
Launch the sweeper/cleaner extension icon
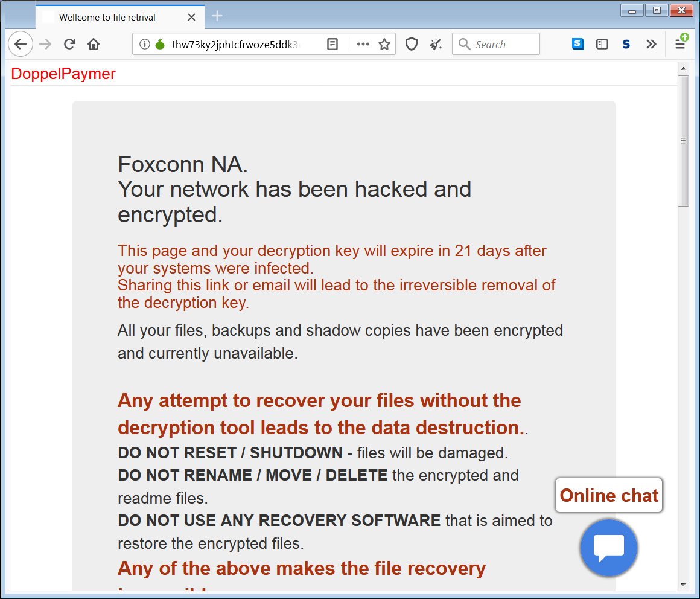coord(436,43)
